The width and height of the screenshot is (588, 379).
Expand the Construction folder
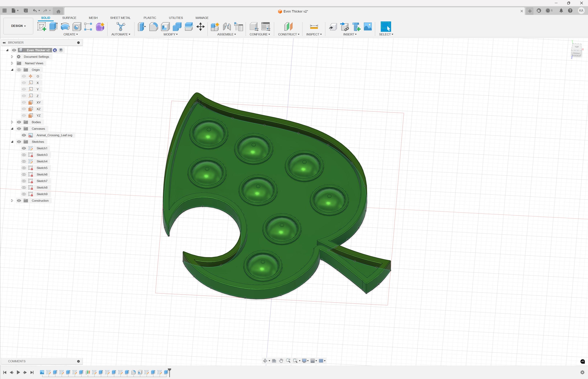[12, 201]
